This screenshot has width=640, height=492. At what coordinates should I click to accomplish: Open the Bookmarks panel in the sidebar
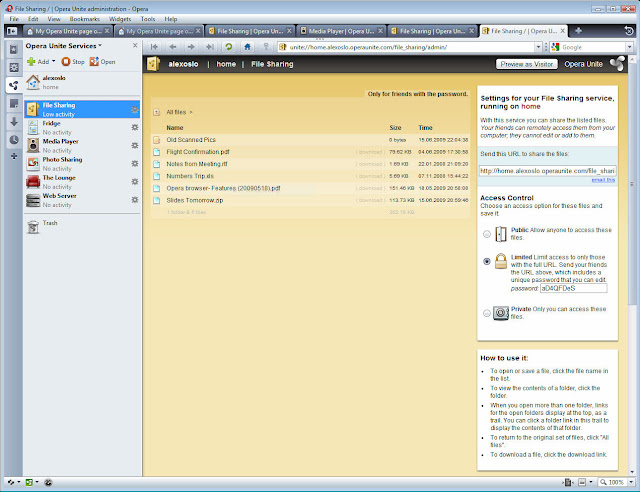14,49
